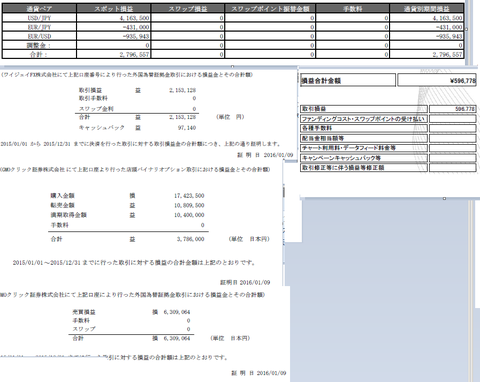480x382 pixels.
Task: Click the ¥596,778 total amount field
Action: (x=437, y=80)
